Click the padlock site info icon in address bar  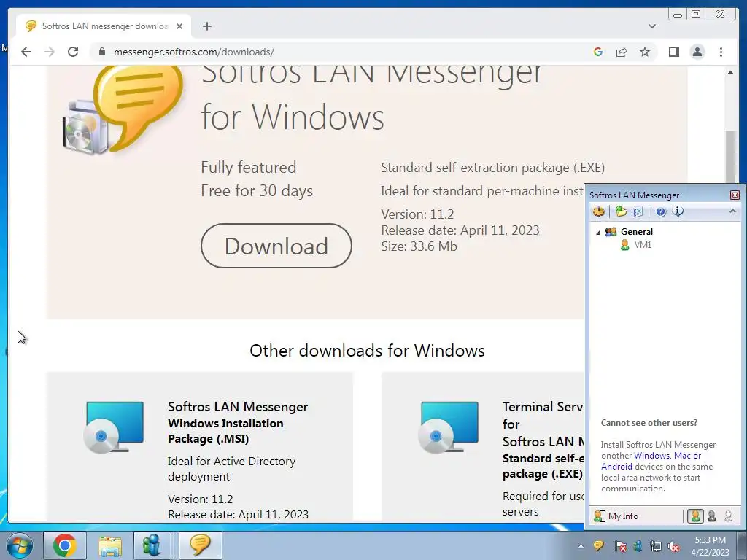[x=101, y=52]
